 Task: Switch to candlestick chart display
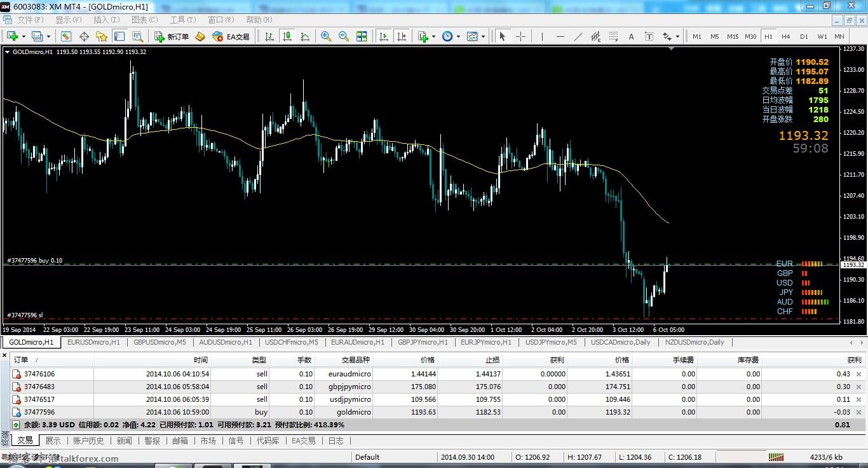point(287,36)
